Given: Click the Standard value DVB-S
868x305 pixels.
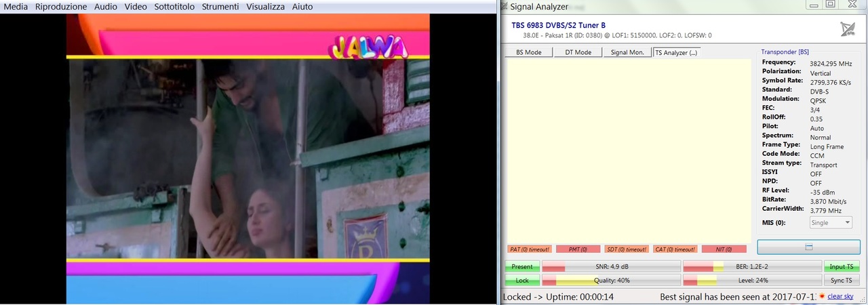Looking at the screenshot, I should tap(819, 91).
